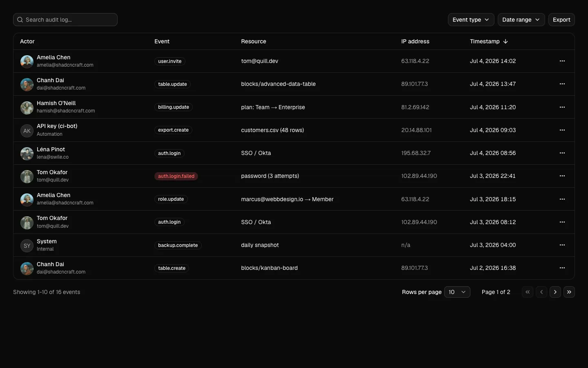The height and width of the screenshot is (368, 588).
Task: Sort by Timestamp column header
Action: pyautogui.click(x=489, y=41)
